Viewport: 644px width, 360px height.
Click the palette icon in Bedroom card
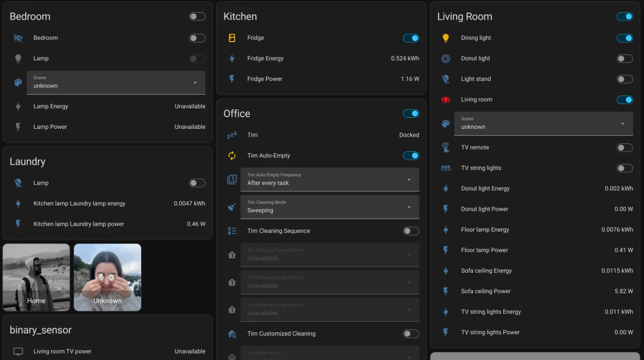18,83
